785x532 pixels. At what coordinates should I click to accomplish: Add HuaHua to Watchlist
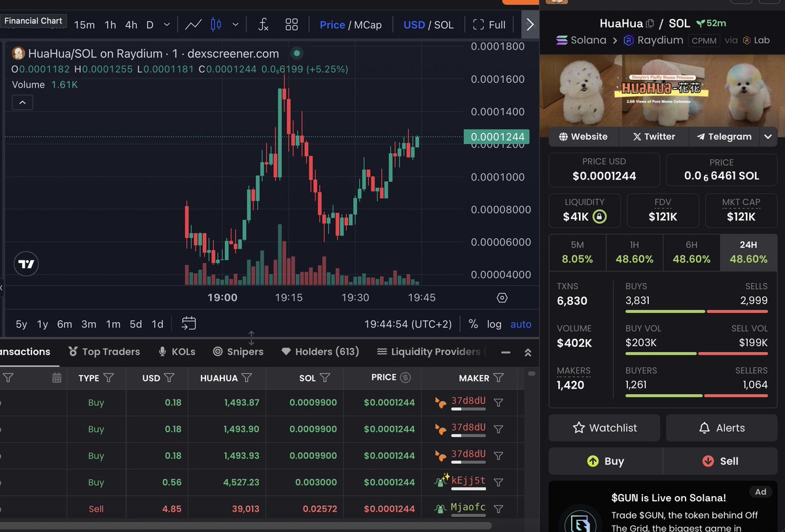(605, 428)
